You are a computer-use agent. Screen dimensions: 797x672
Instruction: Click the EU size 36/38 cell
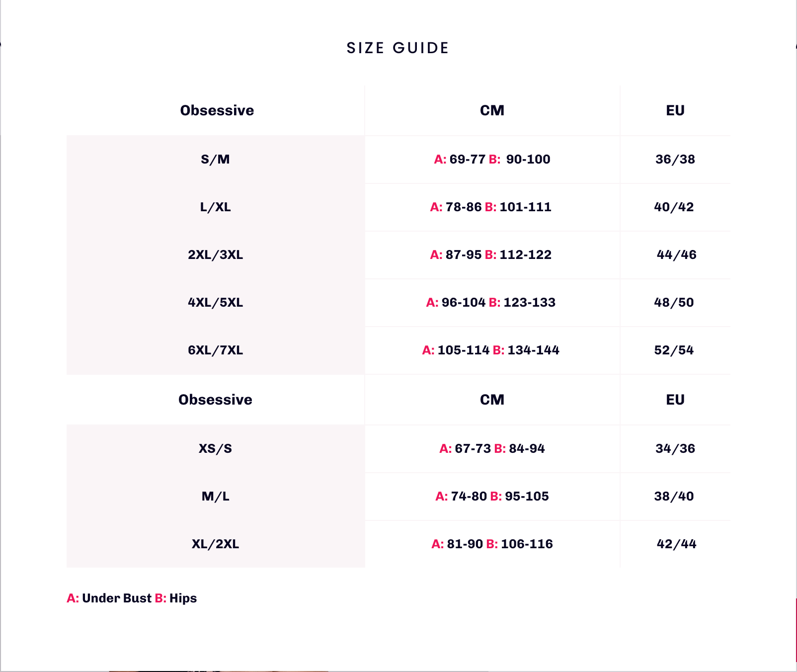click(x=675, y=160)
